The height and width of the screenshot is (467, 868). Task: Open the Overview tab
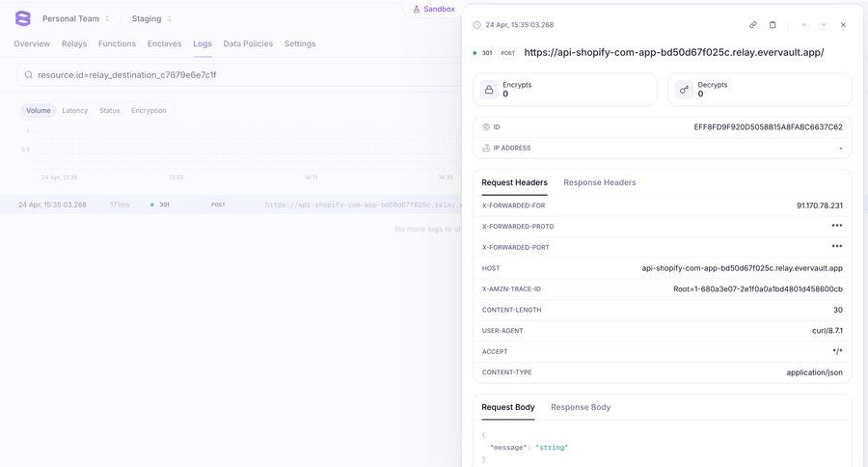[x=32, y=43]
